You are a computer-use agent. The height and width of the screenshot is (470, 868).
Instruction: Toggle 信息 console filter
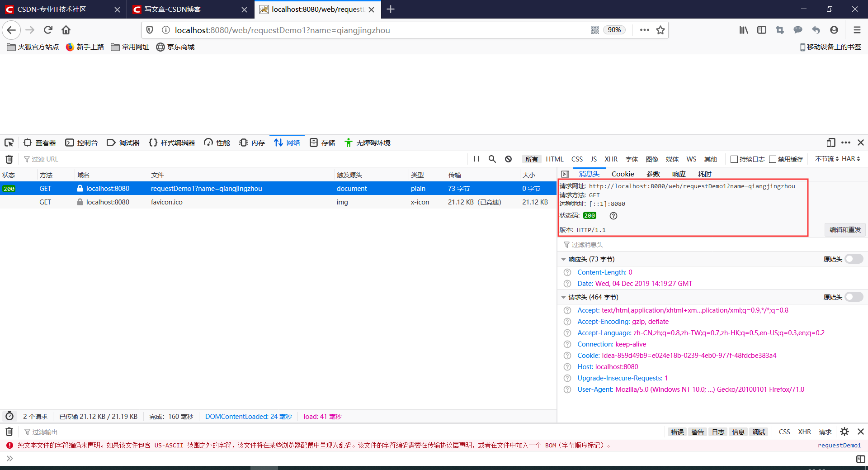(738, 432)
